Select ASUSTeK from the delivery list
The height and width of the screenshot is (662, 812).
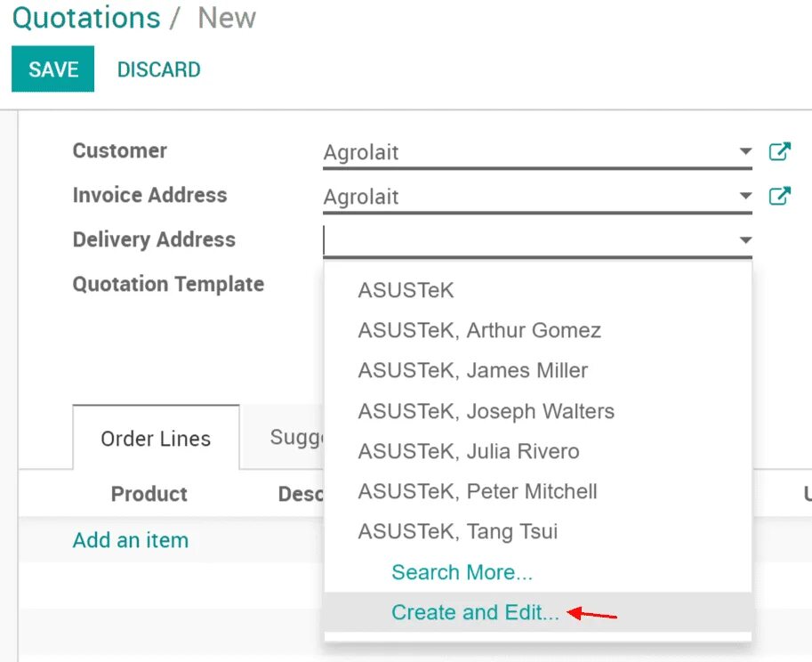coord(406,290)
